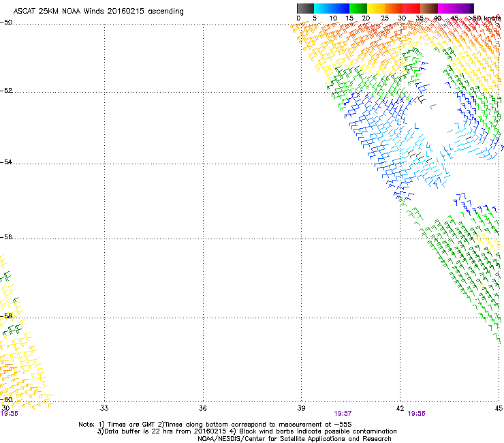The height and width of the screenshot is (443, 504).
Task: Click the '39' longitude axis label
Action: (301, 408)
